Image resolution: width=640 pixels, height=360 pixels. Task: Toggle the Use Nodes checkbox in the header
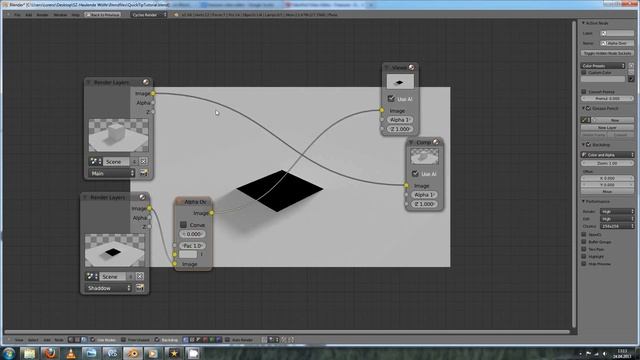tap(93, 340)
